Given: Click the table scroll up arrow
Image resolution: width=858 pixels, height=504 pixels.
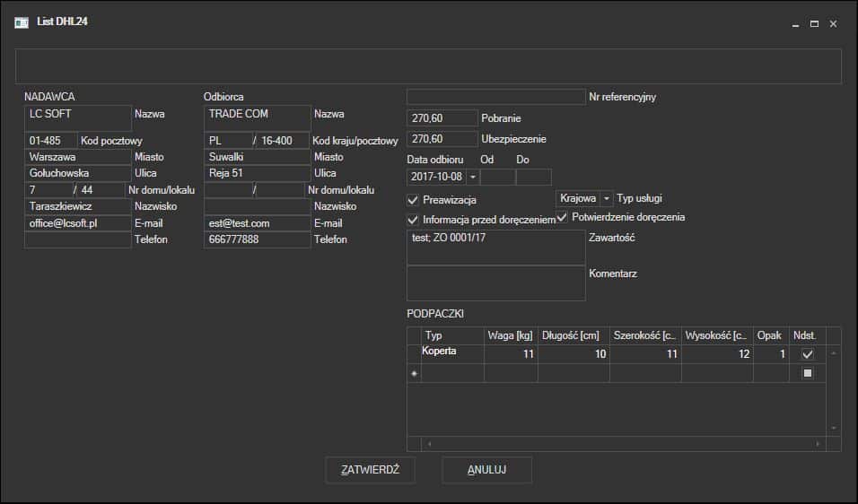Looking at the screenshot, I should coord(834,353).
